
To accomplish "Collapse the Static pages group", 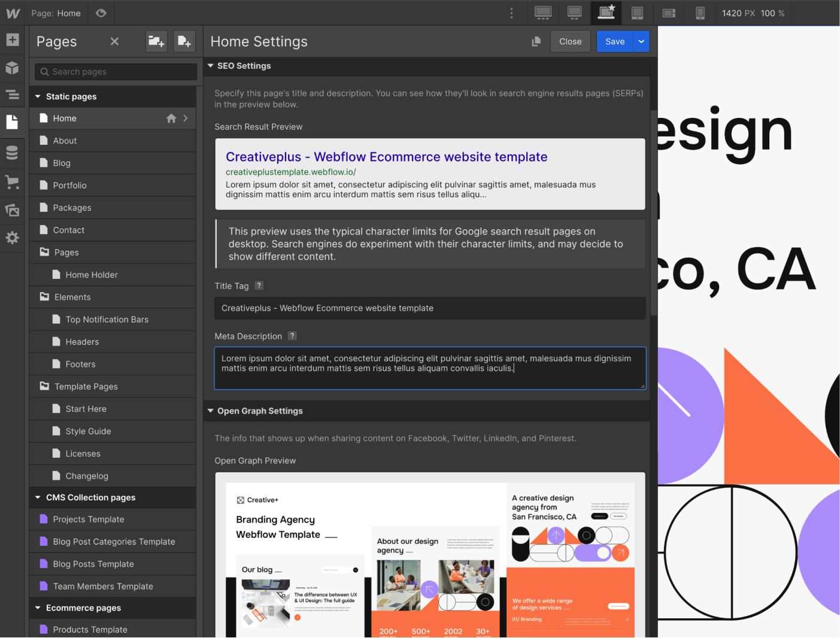I will pyautogui.click(x=38, y=96).
